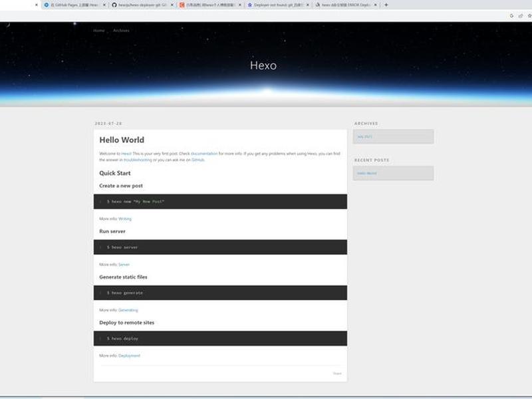Close the hexo-deployer-git tab
The height and width of the screenshot is (399, 532).
point(172,5)
